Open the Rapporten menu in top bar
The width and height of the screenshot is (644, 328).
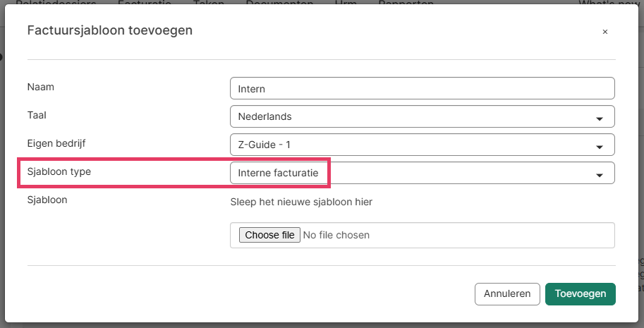(406, 3)
